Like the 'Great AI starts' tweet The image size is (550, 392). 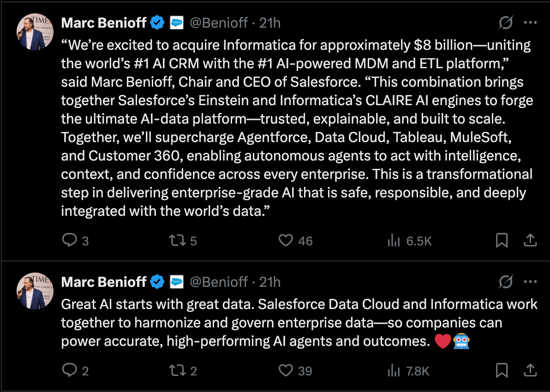click(x=286, y=370)
